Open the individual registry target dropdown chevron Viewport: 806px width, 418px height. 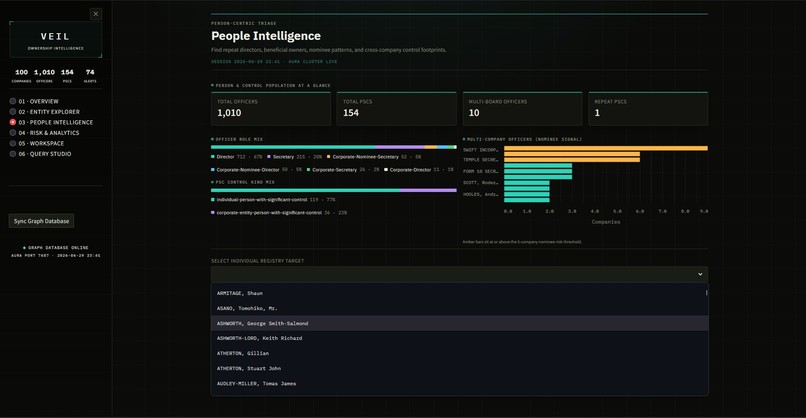click(700, 274)
